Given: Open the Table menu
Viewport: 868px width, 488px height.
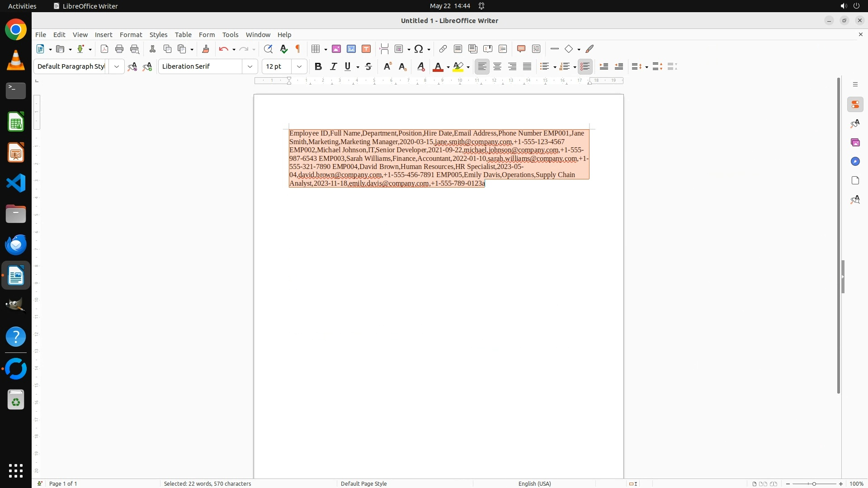Looking at the screenshot, I should pyautogui.click(x=183, y=35).
